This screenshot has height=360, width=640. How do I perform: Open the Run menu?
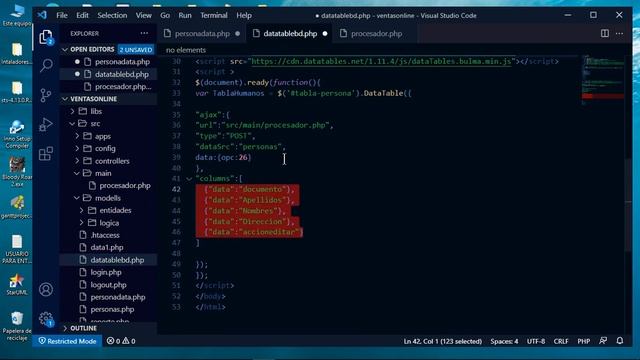pos(184,16)
